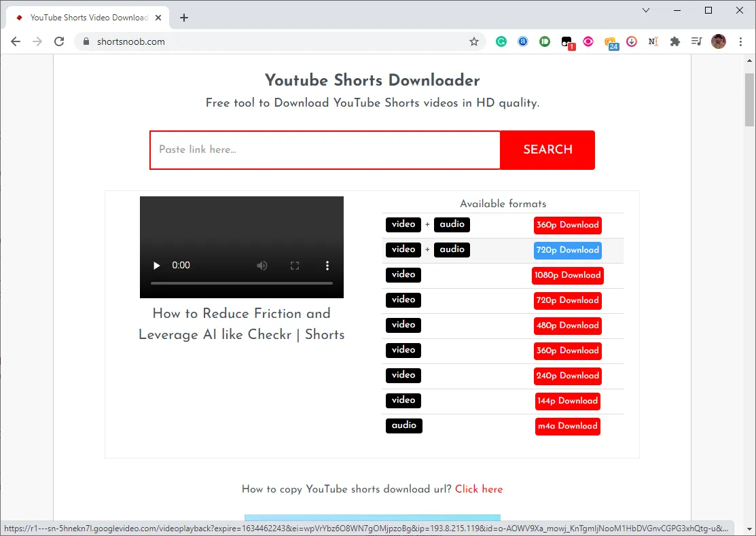Click the video label in the 1080p row

click(403, 274)
